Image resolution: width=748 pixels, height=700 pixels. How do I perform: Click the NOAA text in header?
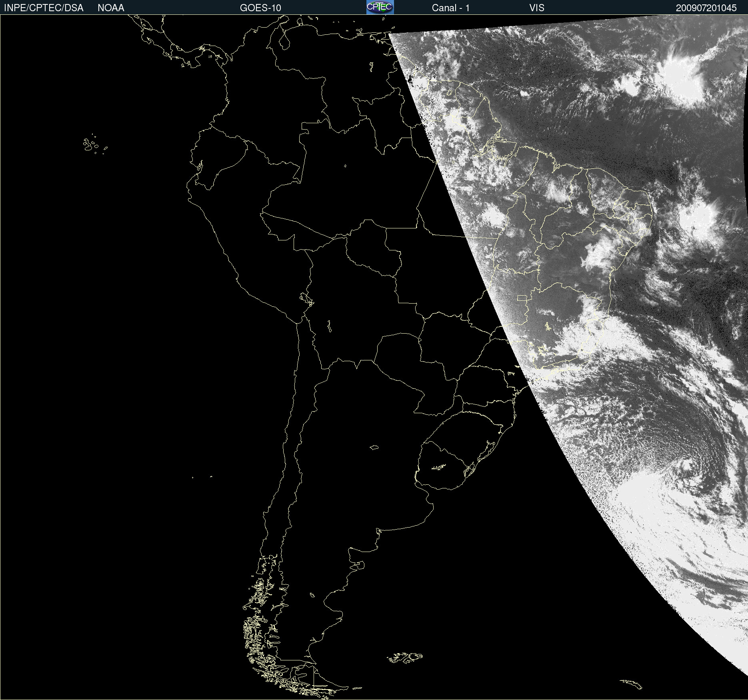[111, 8]
